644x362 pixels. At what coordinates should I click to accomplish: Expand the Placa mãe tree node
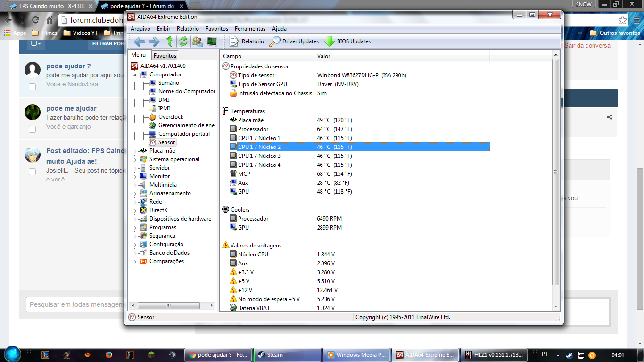(135, 151)
